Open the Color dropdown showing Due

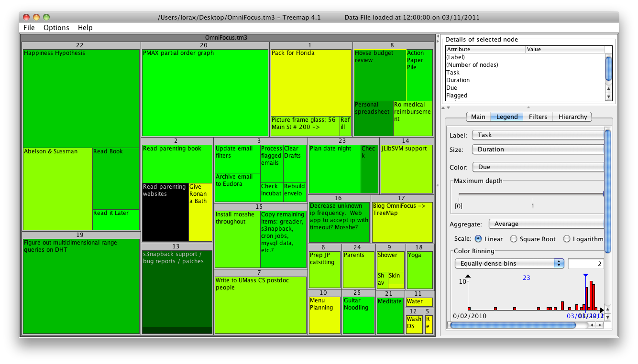click(538, 167)
